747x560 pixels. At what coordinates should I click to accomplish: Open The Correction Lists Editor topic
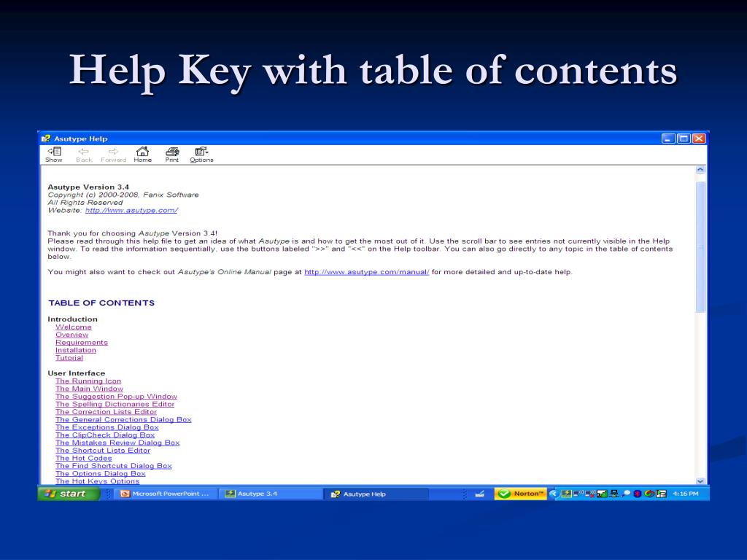[x=106, y=411]
